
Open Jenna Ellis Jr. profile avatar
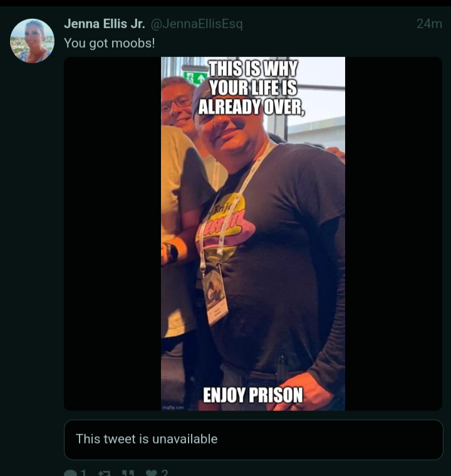tap(32, 41)
